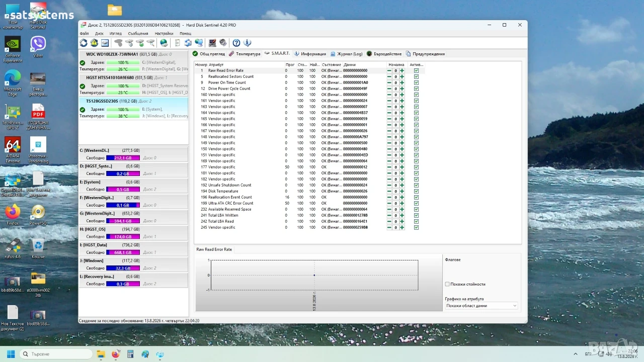Toggle checkbox for Total LBA Read
Image resolution: width=644 pixels, height=362 pixels.
[416, 221]
